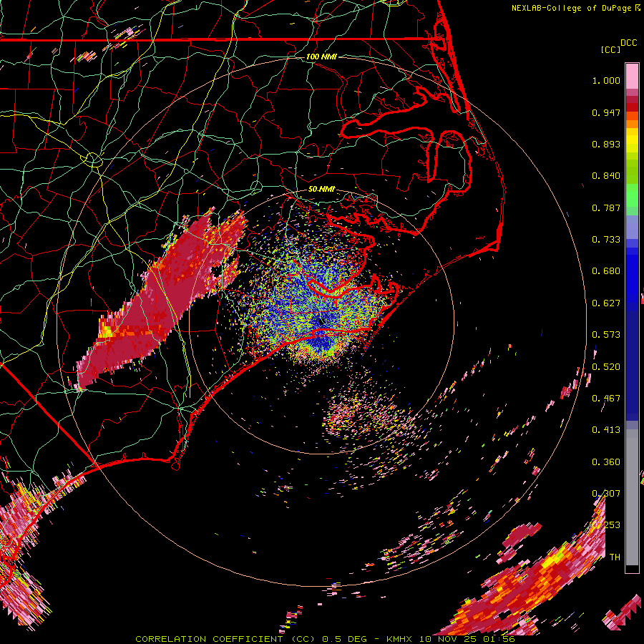The height and width of the screenshot is (644, 644).
Task: Select the 0.787 legend value
Action: pyautogui.click(x=606, y=208)
